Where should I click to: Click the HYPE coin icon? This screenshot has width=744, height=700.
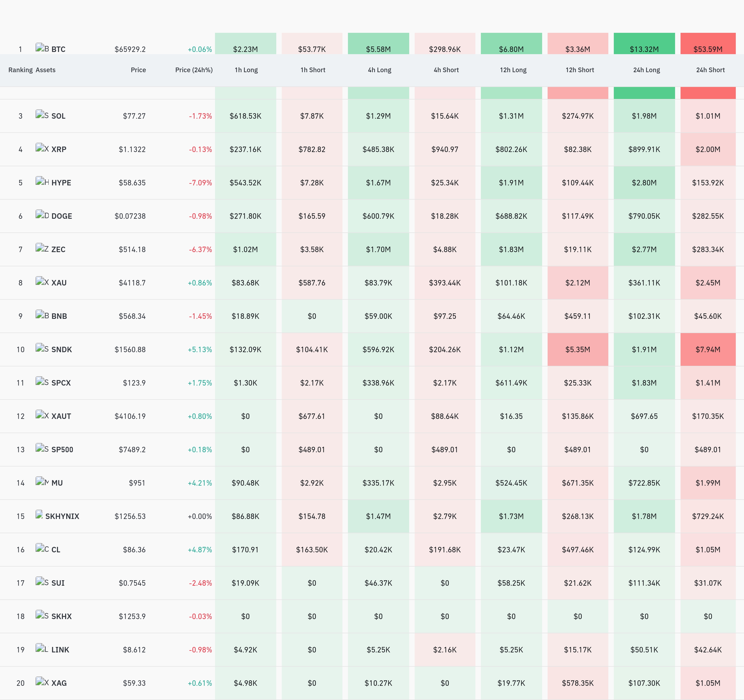(42, 182)
